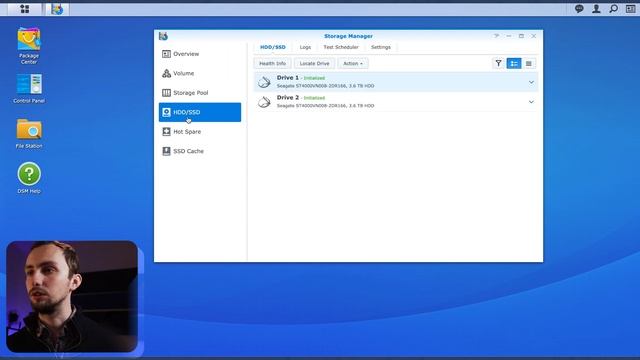Click the Storage Manager window title icon
640x360 pixels.
pos(163,36)
